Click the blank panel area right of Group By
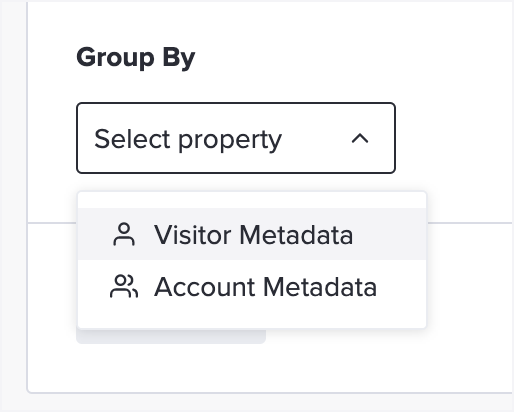Screen dimensions: 514x412 [350, 58]
